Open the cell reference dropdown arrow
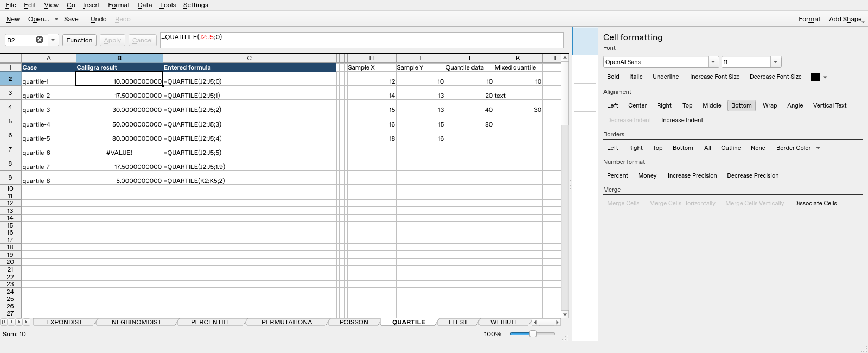Image resolution: width=868 pixels, height=353 pixels. click(x=53, y=40)
